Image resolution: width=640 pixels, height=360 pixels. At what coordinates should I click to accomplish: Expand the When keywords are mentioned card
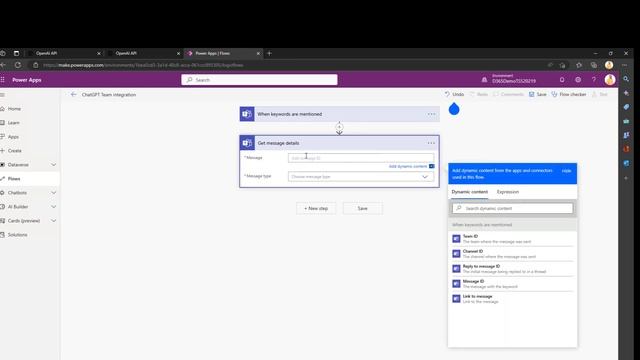point(340,114)
